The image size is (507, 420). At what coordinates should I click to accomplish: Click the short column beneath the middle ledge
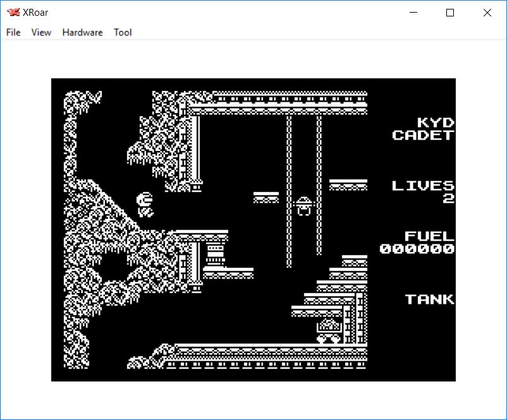[x=215, y=254]
